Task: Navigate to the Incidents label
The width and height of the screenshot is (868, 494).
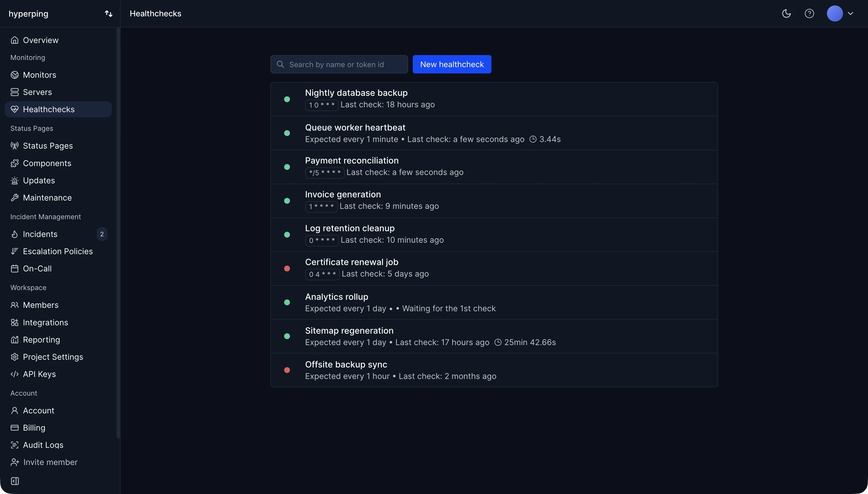Action: (x=40, y=234)
